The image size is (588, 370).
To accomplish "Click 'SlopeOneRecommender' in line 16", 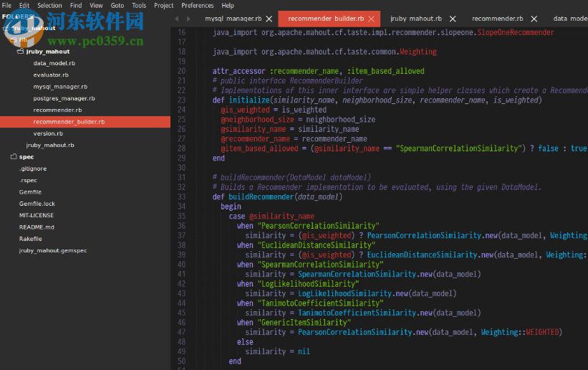I will coord(515,32).
